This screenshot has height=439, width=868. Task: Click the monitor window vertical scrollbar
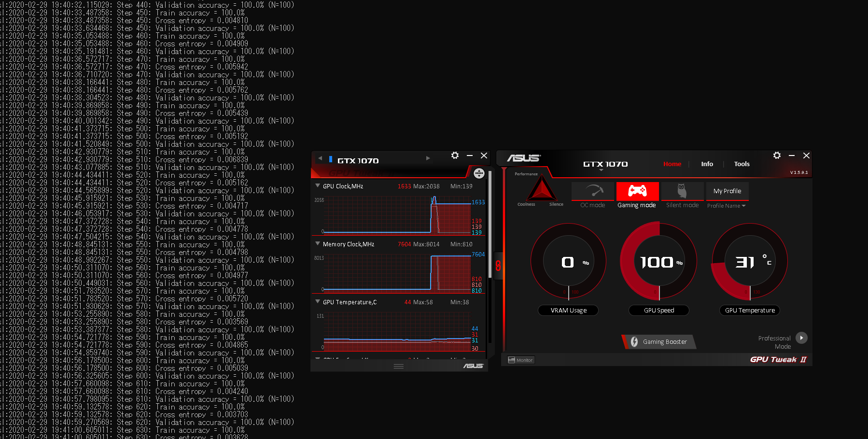(490, 225)
